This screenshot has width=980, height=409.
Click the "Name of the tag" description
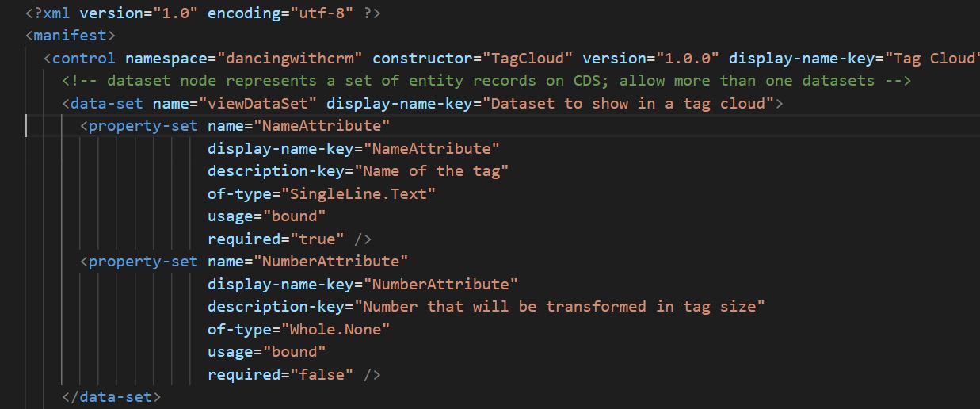(432, 171)
